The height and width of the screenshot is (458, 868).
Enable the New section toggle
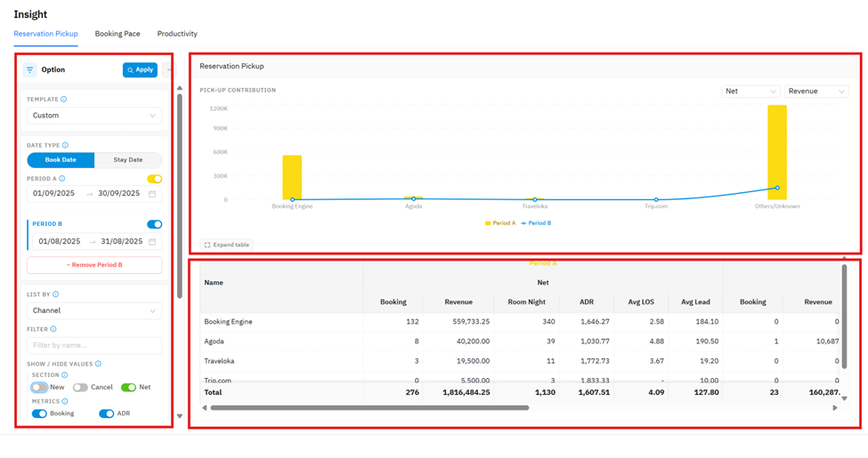click(39, 387)
